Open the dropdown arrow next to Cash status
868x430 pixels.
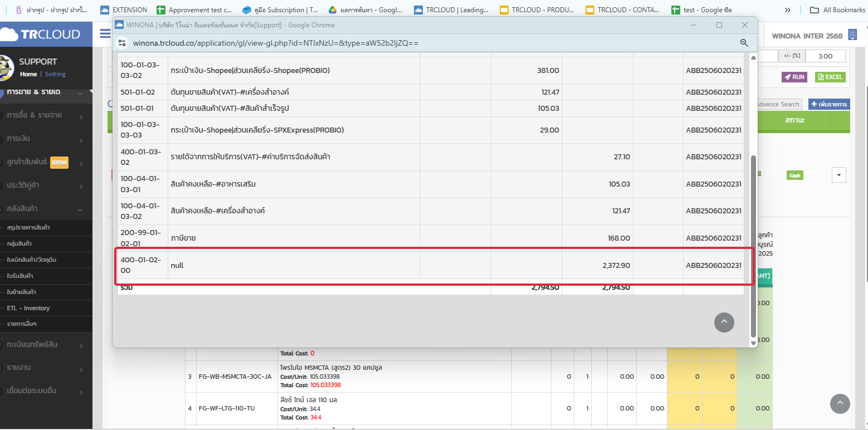[x=838, y=175]
